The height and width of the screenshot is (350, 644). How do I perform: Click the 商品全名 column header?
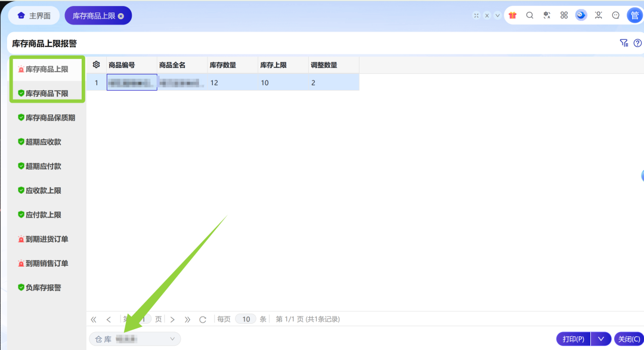tap(182, 65)
